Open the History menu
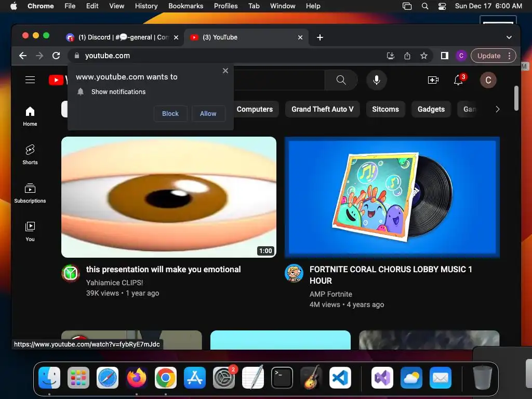532x399 pixels. pos(146,6)
